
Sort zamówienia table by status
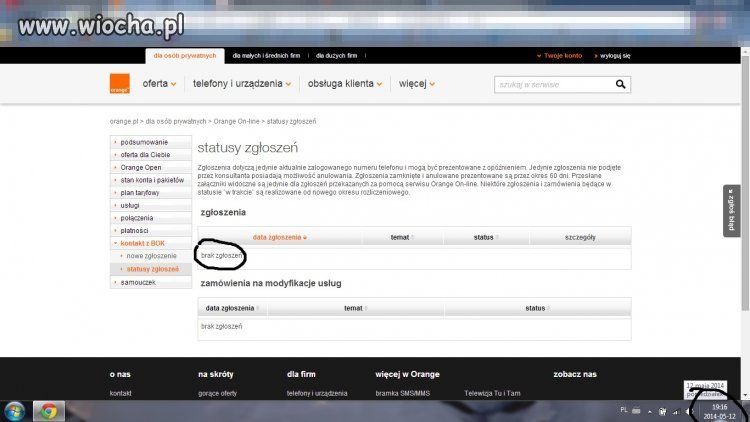(537, 308)
